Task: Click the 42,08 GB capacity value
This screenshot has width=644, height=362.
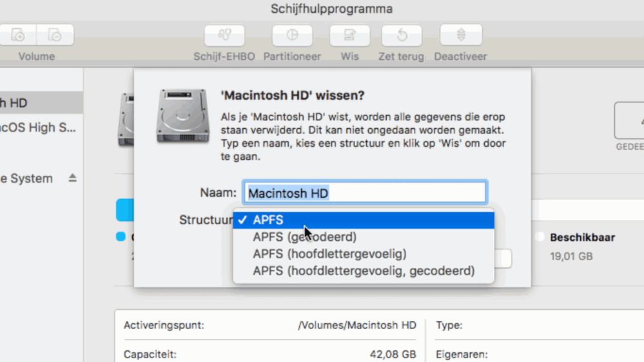Action: pyautogui.click(x=393, y=354)
